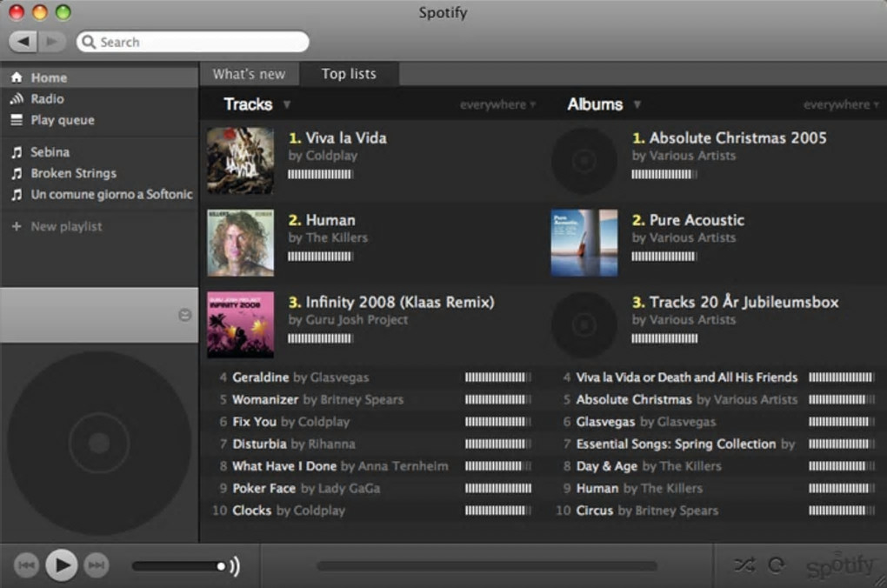Select track 4 Geraldine by Glasvegas

tap(373, 378)
